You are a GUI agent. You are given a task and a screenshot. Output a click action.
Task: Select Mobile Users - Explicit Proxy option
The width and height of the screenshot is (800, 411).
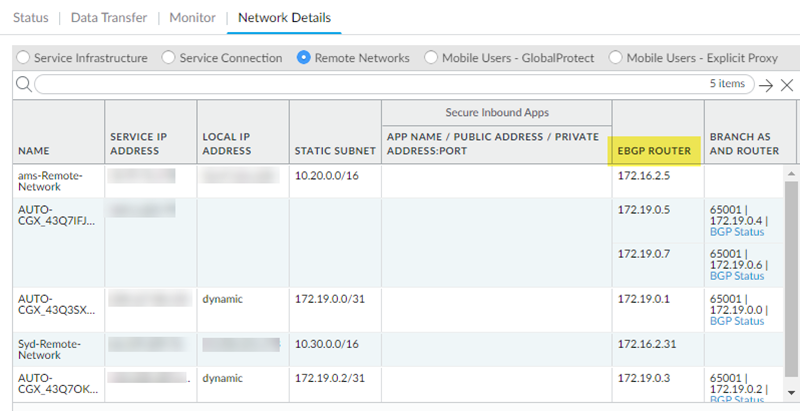point(615,58)
